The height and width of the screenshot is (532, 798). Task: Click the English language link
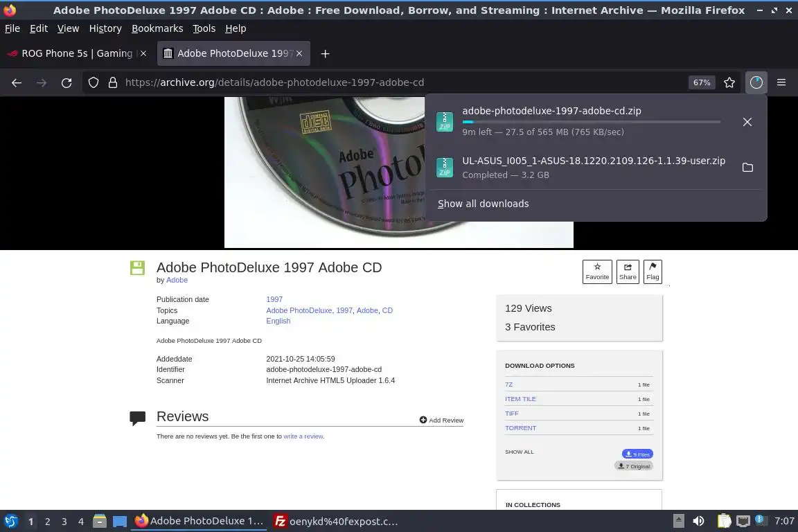tap(278, 321)
